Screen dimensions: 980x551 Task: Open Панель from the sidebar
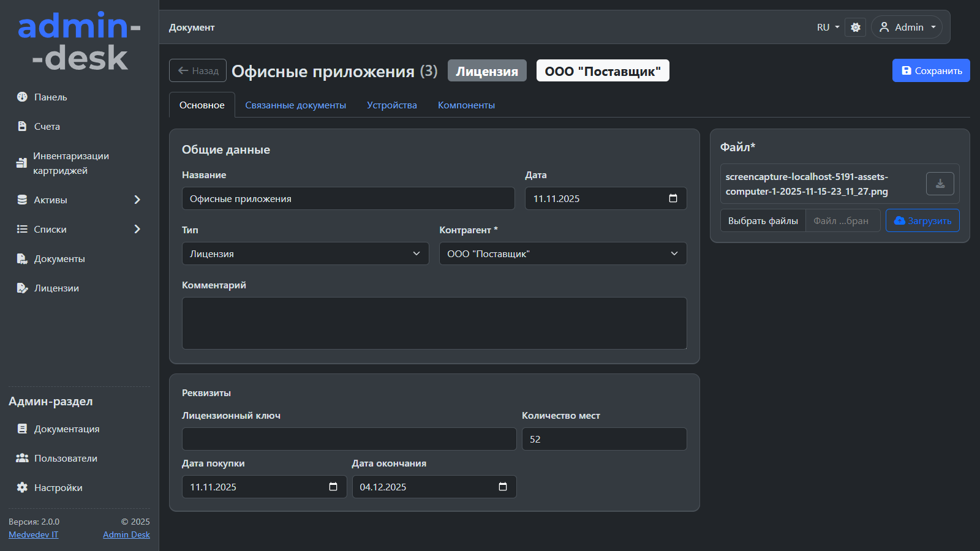[x=50, y=97]
